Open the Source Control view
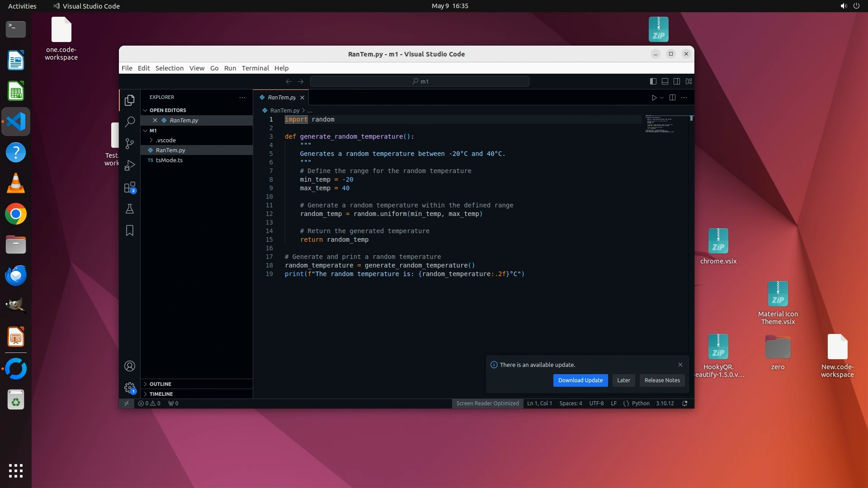The width and height of the screenshot is (868, 488). tap(130, 143)
